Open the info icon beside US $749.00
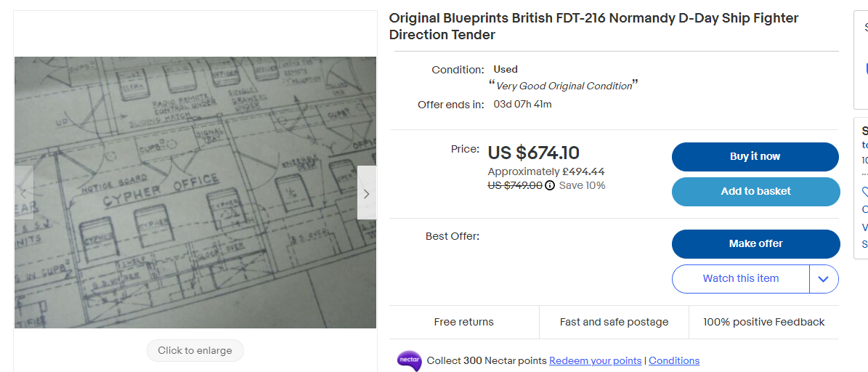Screen dimensions: 868x372 tap(550, 185)
